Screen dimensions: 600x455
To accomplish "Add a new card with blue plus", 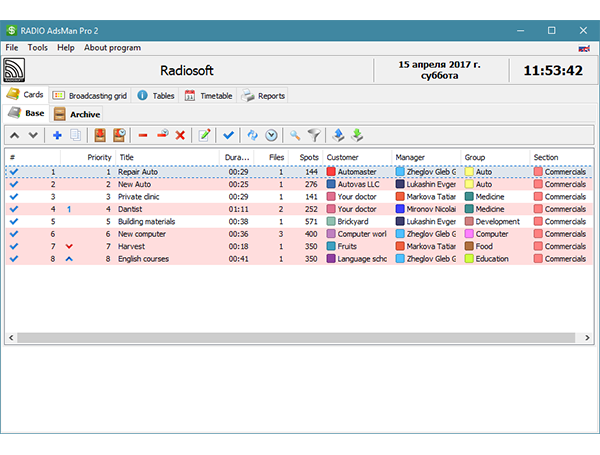I will pos(57,135).
